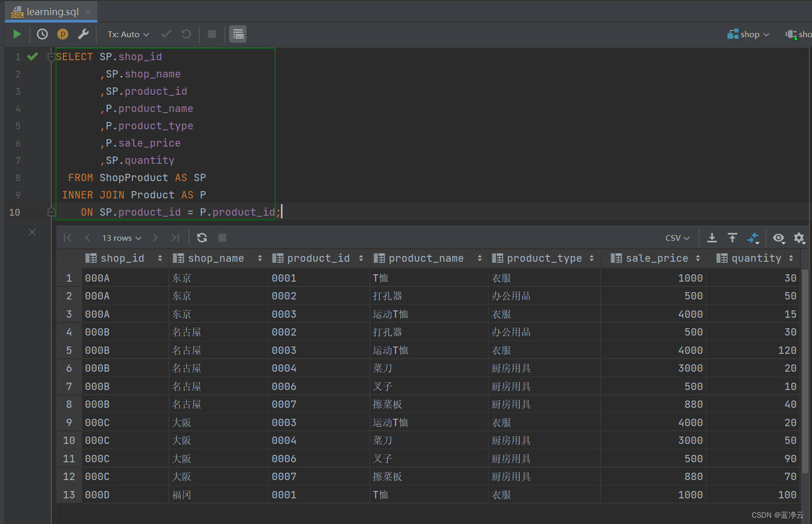Click SP.quantity on line 7
Viewport: 812px width, 524px height.
click(140, 160)
